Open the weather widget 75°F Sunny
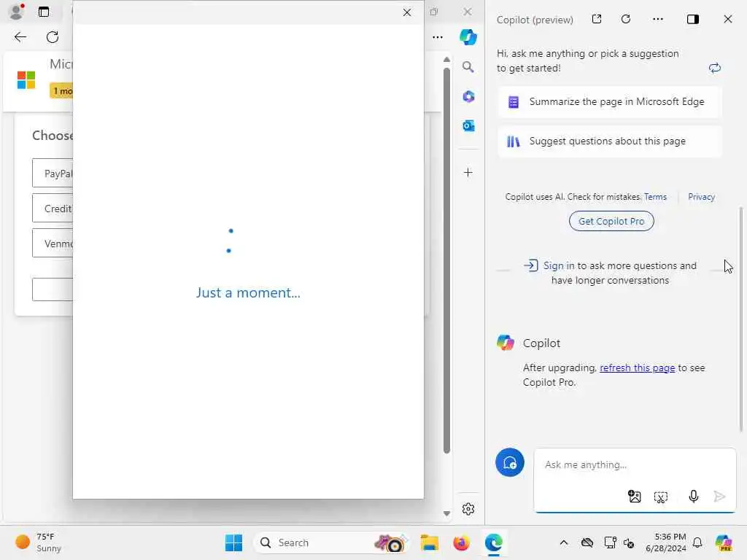The width and height of the screenshot is (747, 560). pos(38,542)
